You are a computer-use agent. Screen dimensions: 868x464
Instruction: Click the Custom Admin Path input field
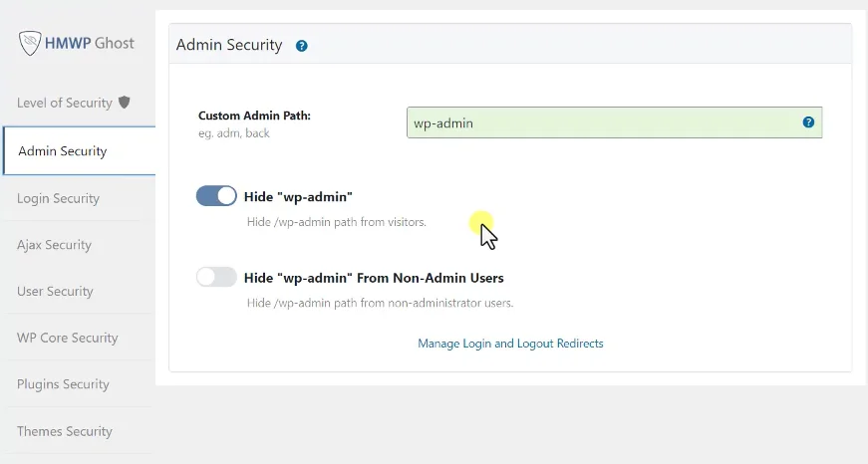pos(615,122)
